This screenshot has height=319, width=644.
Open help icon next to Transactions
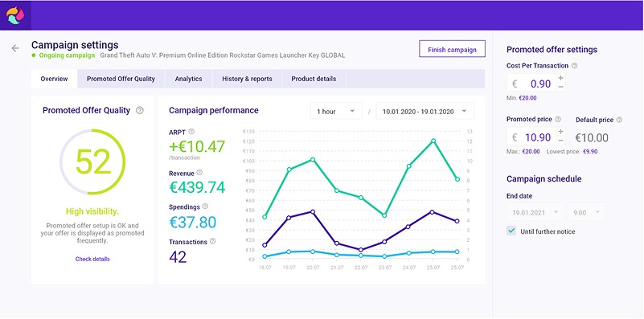tap(213, 241)
